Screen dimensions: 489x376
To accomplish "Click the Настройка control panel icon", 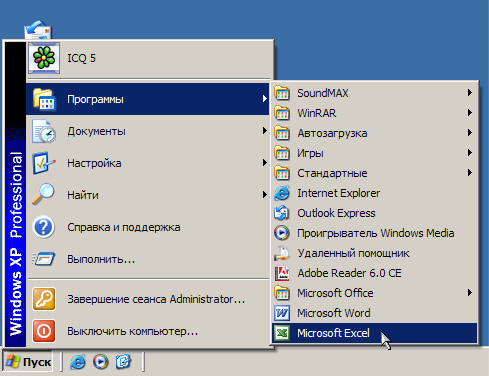I will click(44, 163).
